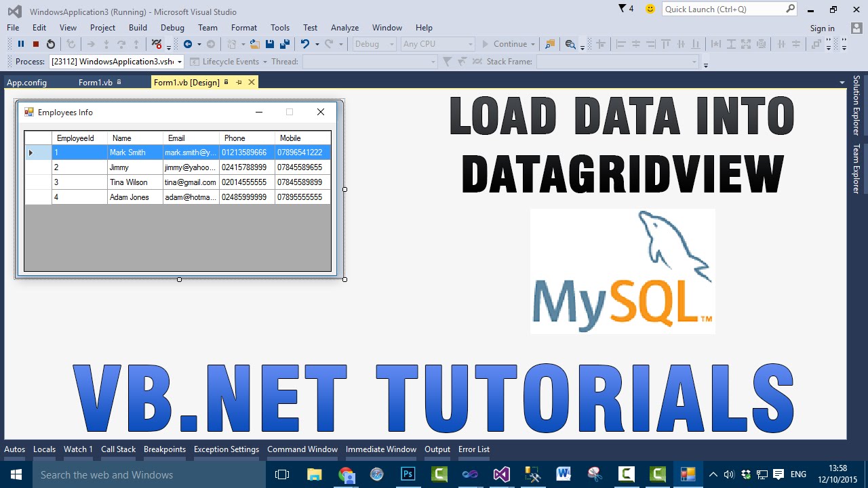Navigate backward with the blue arrow

coord(188,44)
